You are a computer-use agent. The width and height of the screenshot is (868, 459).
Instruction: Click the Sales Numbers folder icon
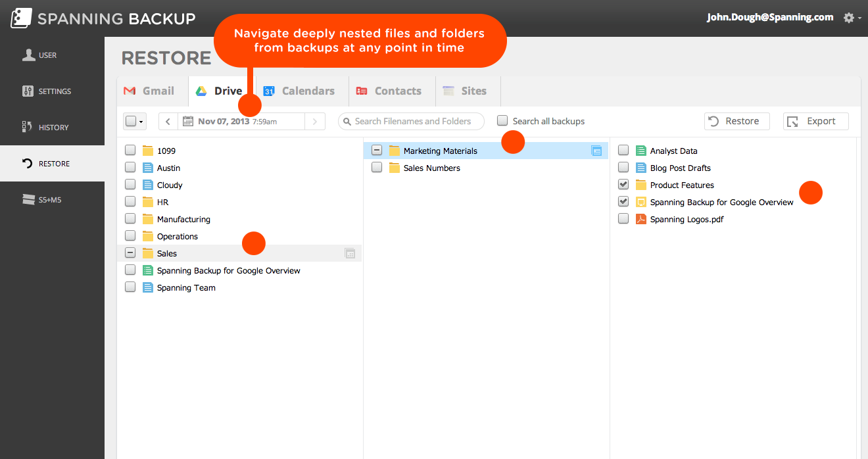(395, 168)
